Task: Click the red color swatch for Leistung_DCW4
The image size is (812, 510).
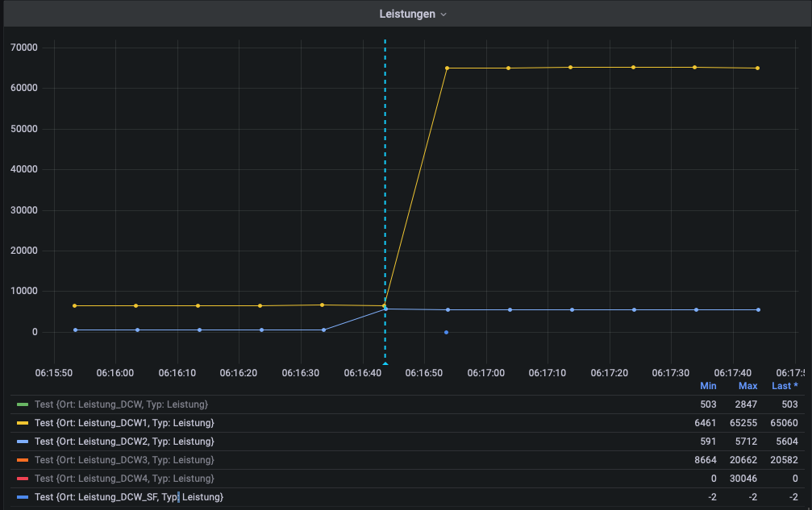Action: coord(23,479)
